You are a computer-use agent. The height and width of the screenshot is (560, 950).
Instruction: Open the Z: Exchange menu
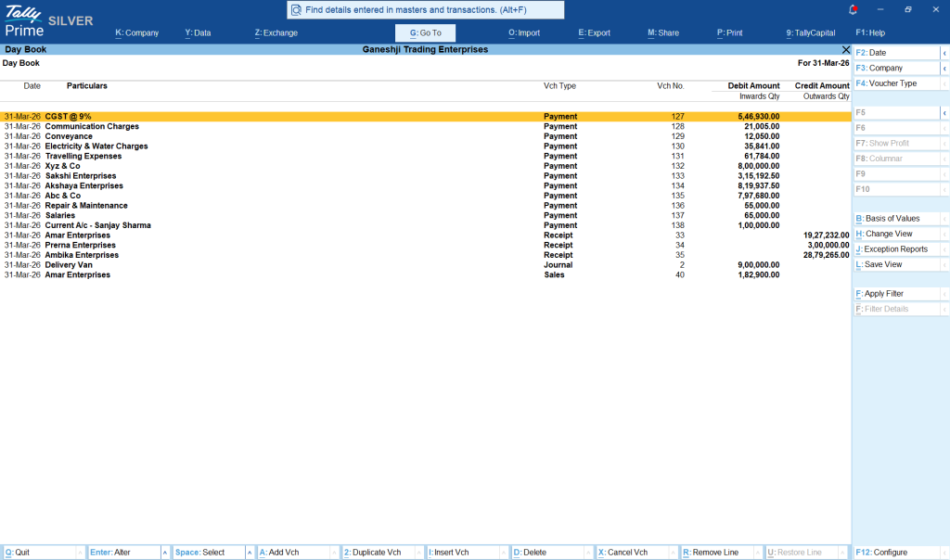pyautogui.click(x=276, y=32)
